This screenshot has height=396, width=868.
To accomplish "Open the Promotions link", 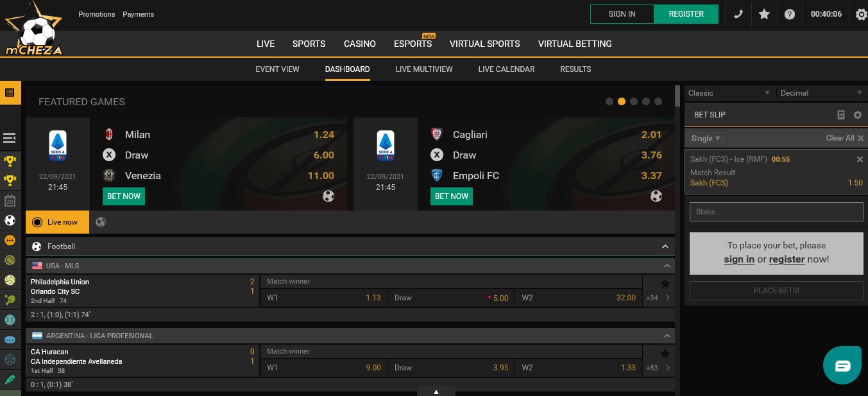I will pyautogui.click(x=97, y=14).
